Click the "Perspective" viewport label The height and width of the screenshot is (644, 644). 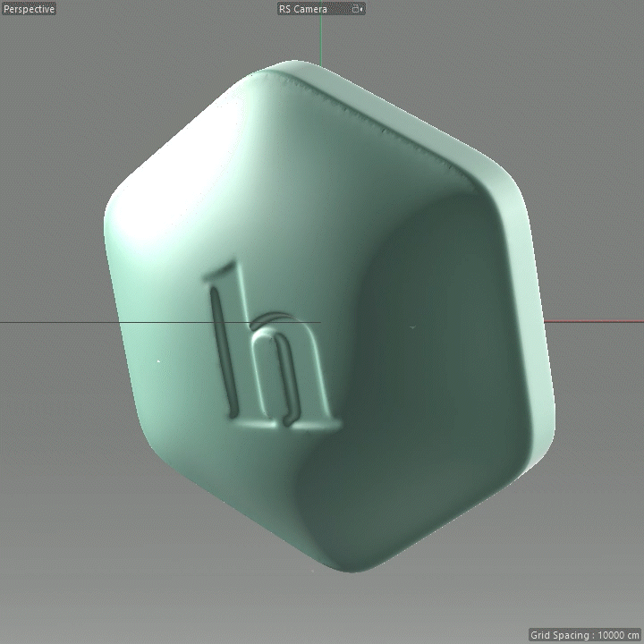tap(29, 9)
